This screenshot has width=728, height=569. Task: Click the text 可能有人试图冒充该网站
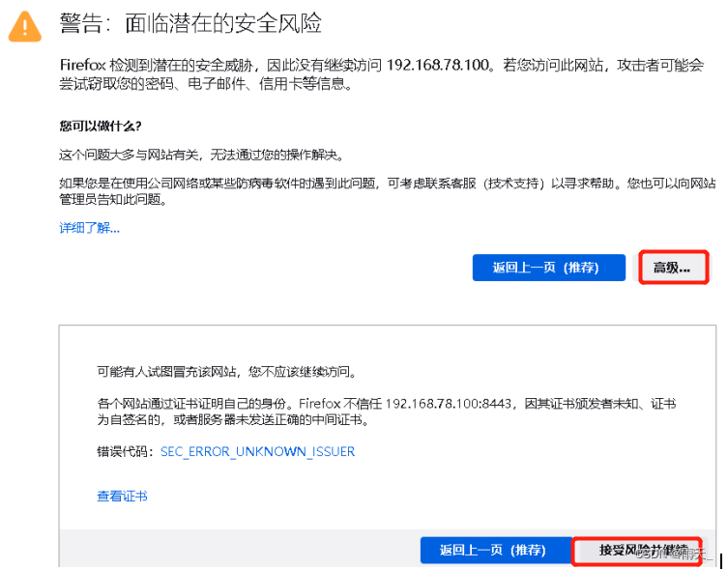click(167, 372)
